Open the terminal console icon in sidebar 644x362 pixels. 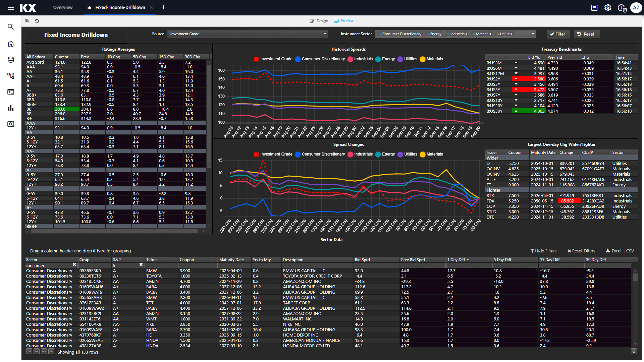click(11, 92)
